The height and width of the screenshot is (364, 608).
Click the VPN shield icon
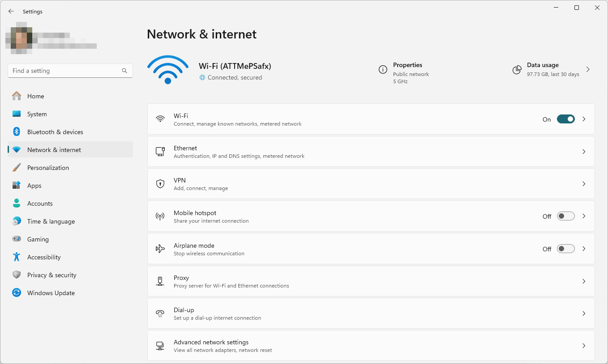point(160,184)
